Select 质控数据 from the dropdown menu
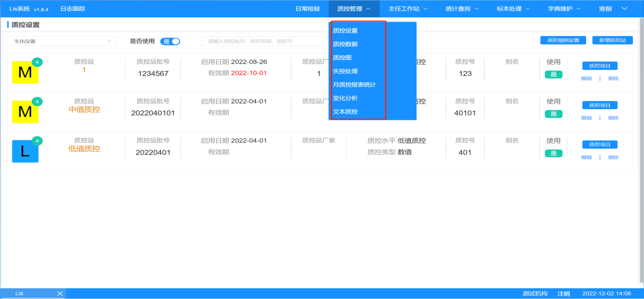The image size is (644, 299). coord(346,44)
